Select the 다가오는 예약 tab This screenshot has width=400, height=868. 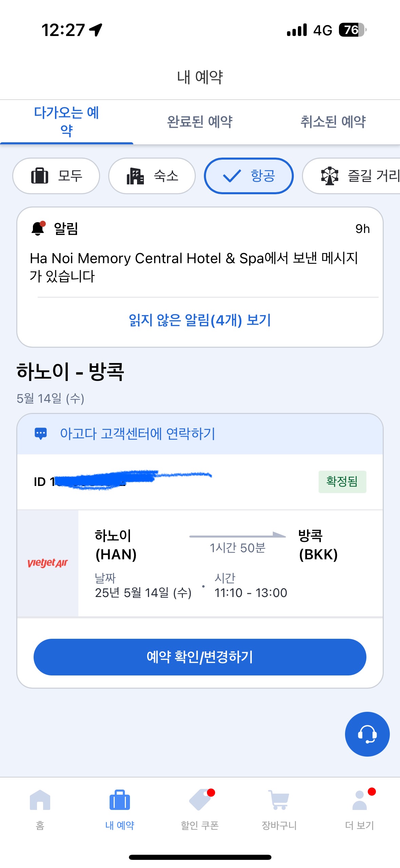point(66,122)
